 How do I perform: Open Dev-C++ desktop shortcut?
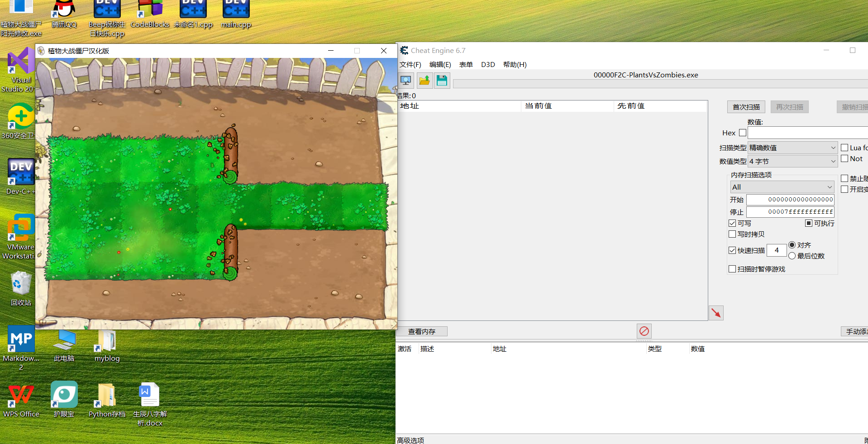[x=21, y=177]
